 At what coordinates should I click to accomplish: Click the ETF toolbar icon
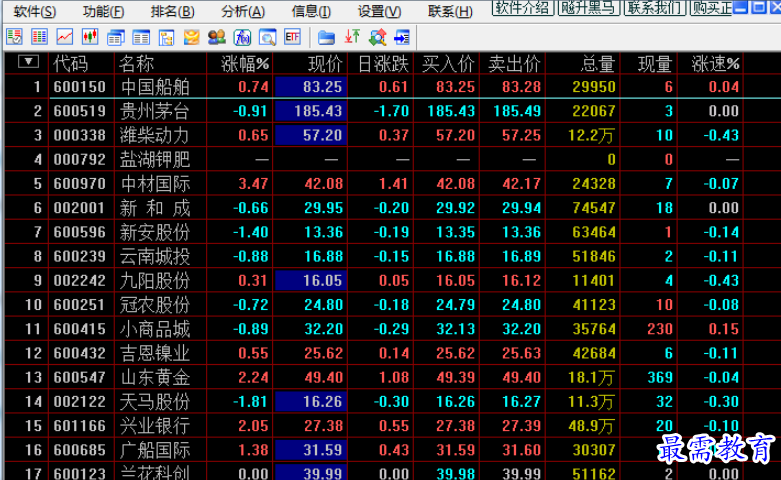pos(292,37)
